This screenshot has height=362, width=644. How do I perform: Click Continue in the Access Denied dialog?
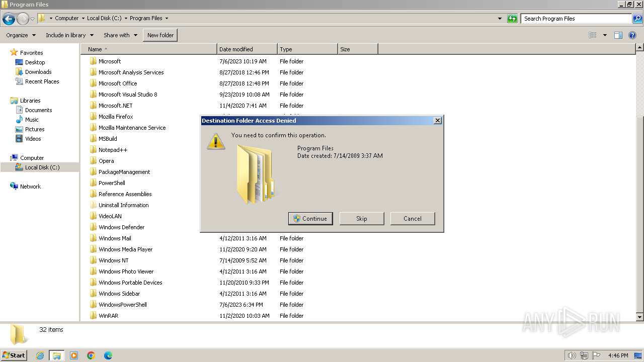tap(310, 219)
